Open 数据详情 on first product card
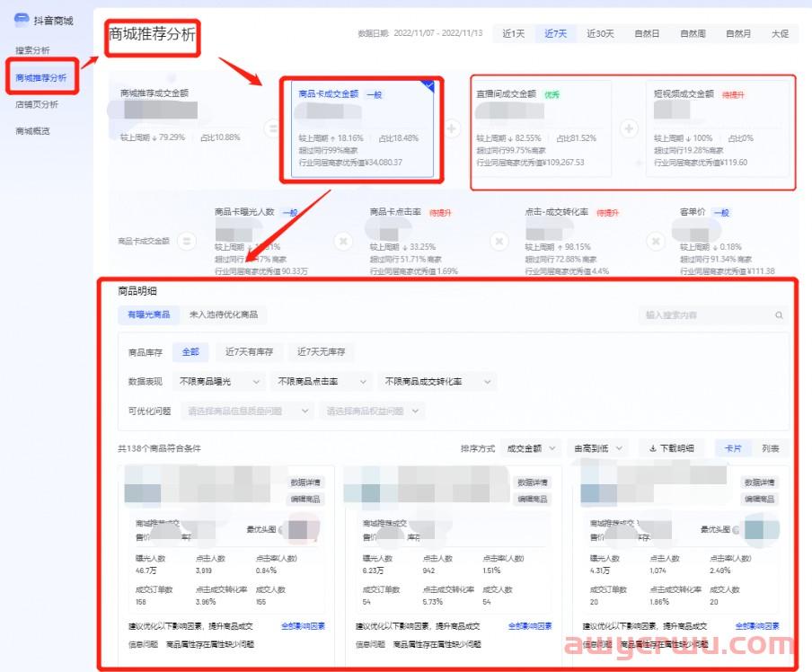812x672 pixels. coord(305,482)
